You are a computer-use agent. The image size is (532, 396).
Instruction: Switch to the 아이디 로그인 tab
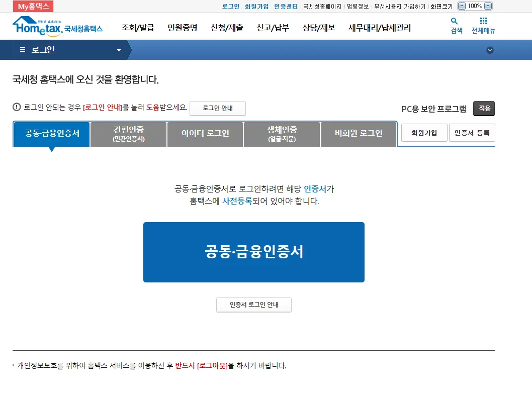pos(205,134)
